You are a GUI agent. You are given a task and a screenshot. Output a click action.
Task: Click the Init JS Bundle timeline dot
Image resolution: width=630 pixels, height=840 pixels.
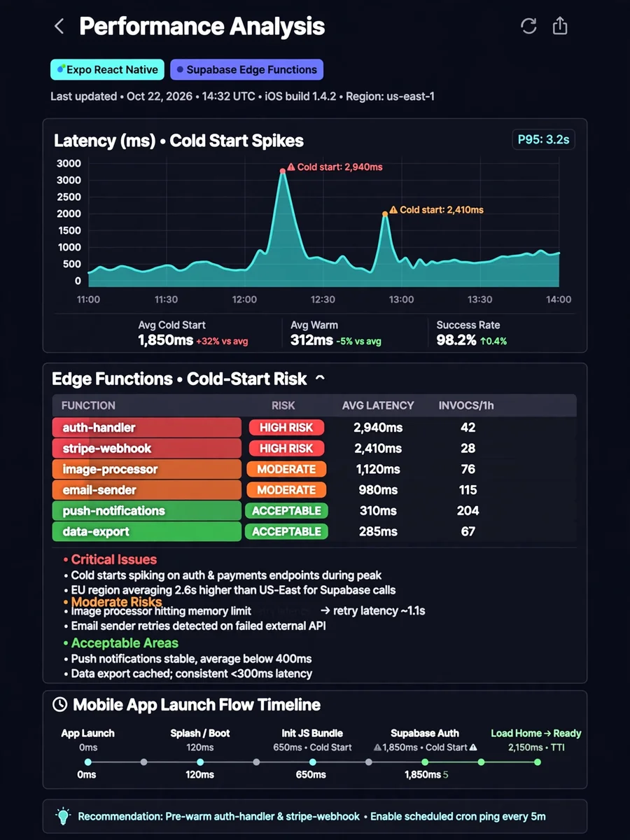313,762
